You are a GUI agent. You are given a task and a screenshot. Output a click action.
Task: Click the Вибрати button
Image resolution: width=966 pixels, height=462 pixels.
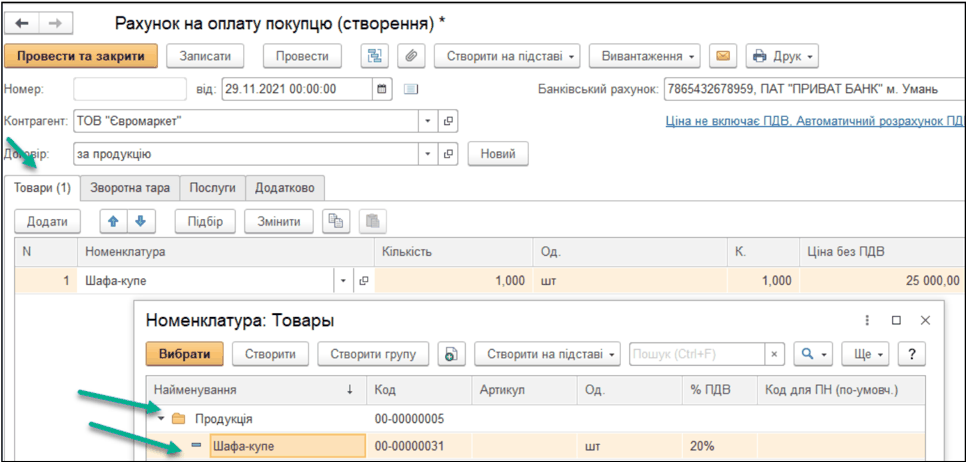click(x=185, y=354)
